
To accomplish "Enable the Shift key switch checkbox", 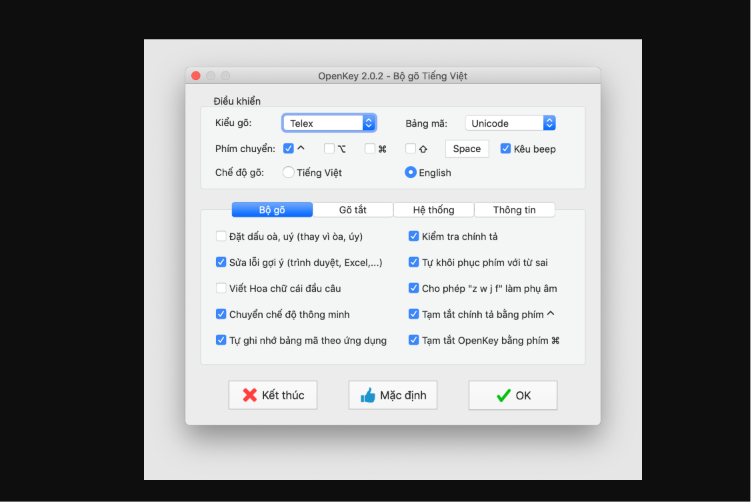I will (410, 148).
